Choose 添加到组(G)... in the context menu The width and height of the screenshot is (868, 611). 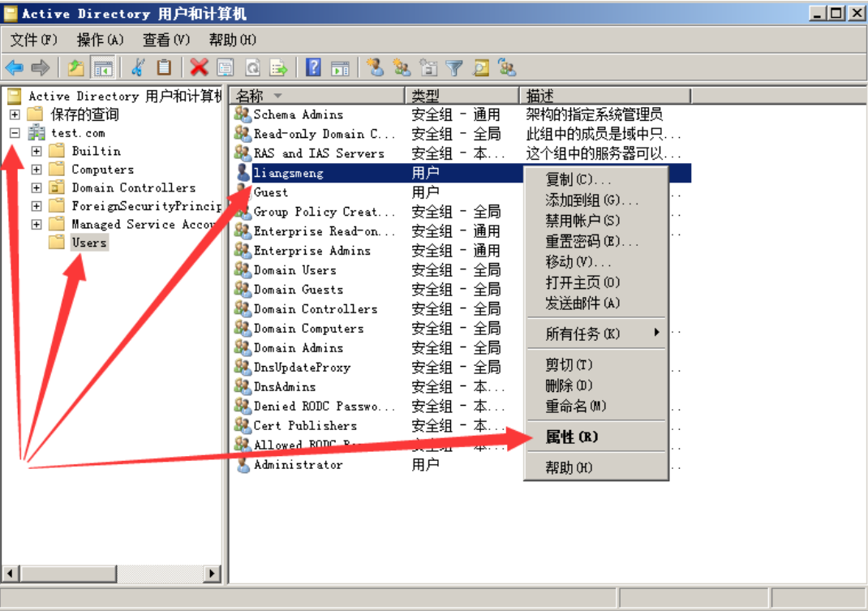point(596,200)
